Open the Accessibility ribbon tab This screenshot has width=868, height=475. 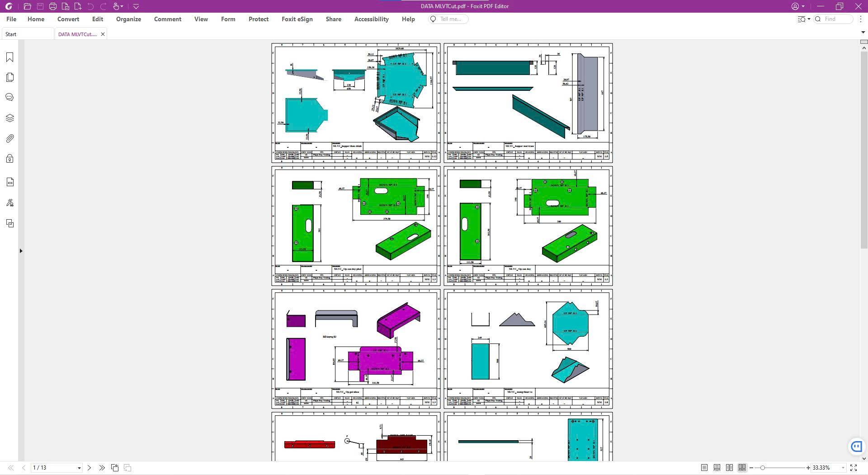372,19
